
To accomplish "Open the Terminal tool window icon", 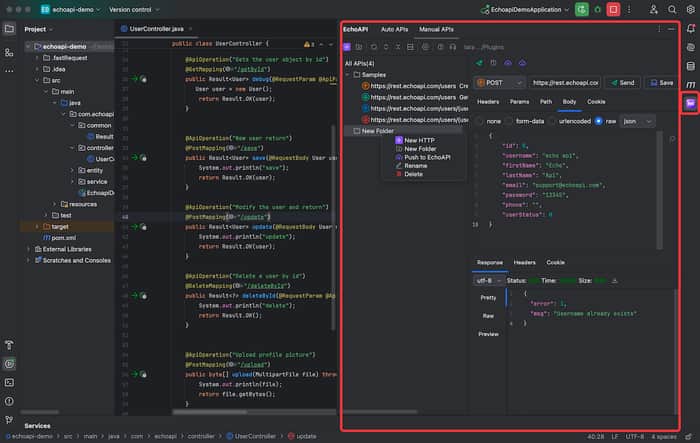I will tap(9, 382).
